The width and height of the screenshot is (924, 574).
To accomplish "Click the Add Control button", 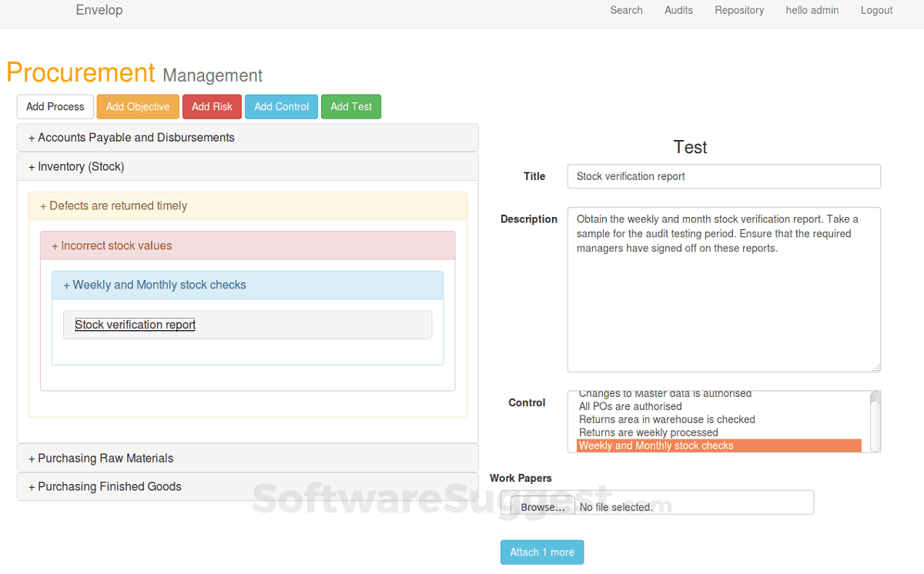I will [x=280, y=106].
